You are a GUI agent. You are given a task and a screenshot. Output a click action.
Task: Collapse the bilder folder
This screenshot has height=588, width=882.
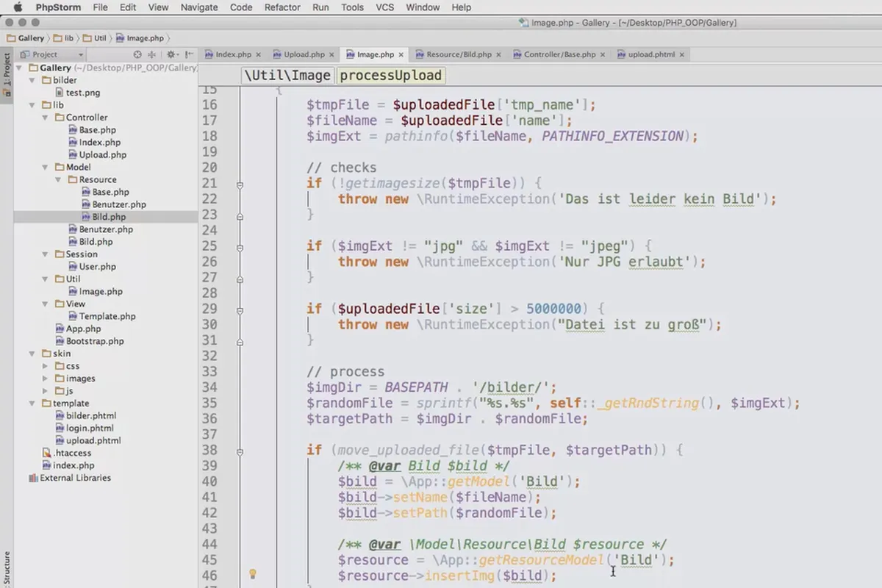[x=33, y=80]
